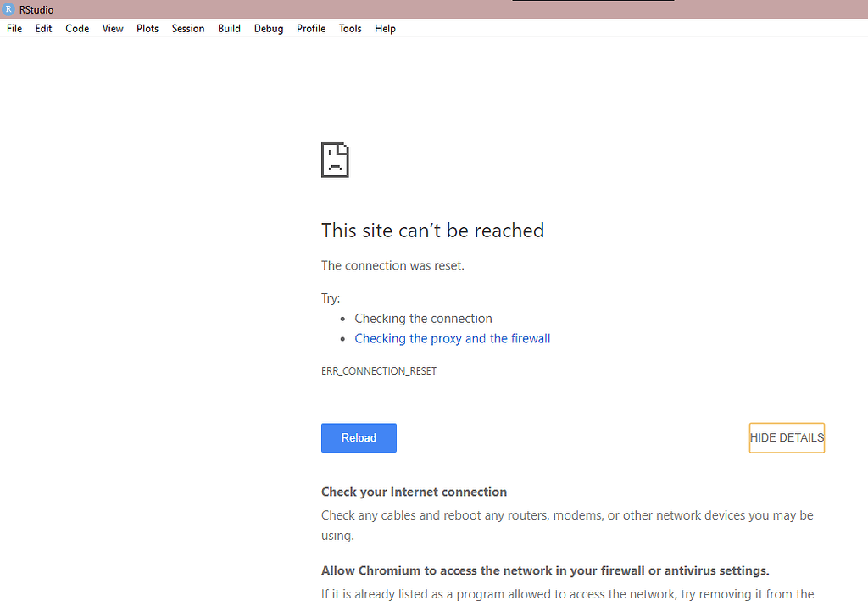Open the Build menu
868x606 pixels.
click(x=229, y=29)
